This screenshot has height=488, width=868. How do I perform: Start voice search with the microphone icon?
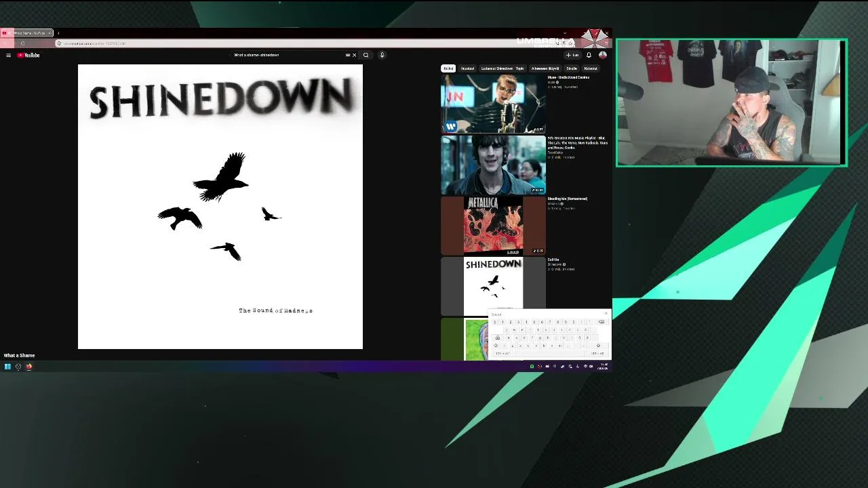(x=382, y=55)
